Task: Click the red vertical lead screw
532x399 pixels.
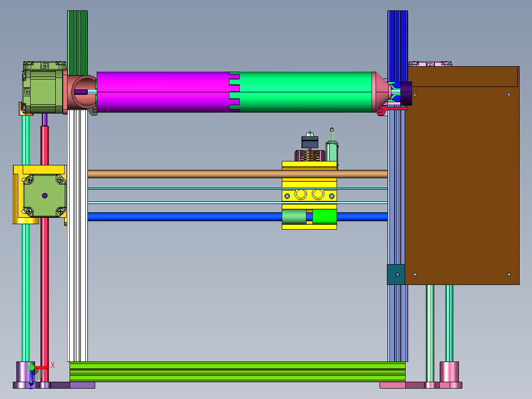Action: pyautogui.click(x=44, y=255)
